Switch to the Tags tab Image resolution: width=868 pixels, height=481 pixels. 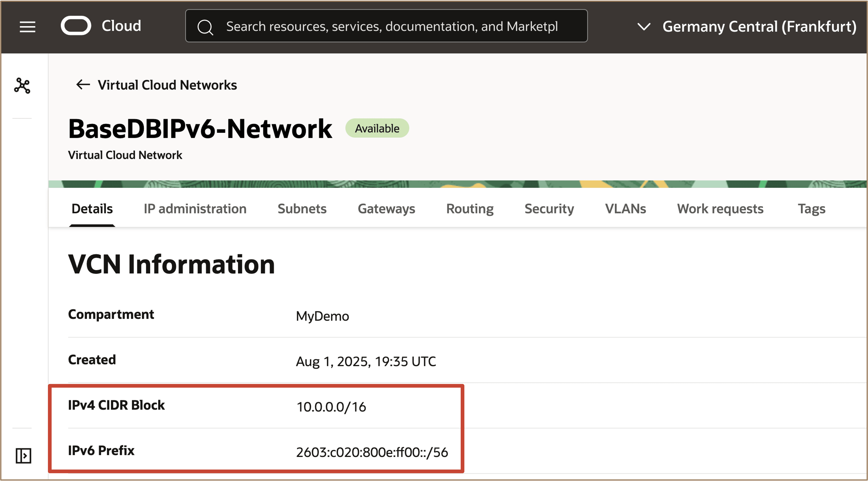tap(811, 209)
